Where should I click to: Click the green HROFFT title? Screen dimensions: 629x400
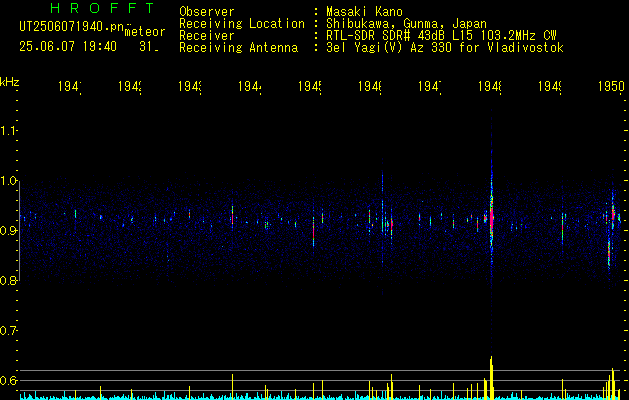(x=102, y=8)
